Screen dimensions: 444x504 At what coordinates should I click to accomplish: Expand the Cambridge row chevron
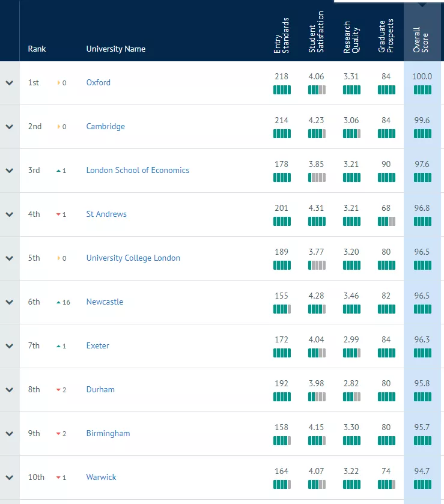10,127
